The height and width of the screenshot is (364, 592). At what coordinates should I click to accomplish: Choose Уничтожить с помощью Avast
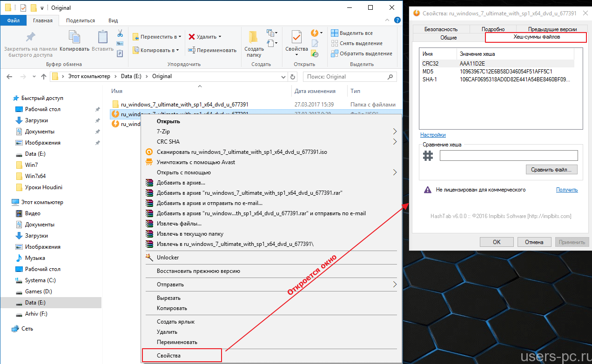pyautogui.click(x=271, y=162)
